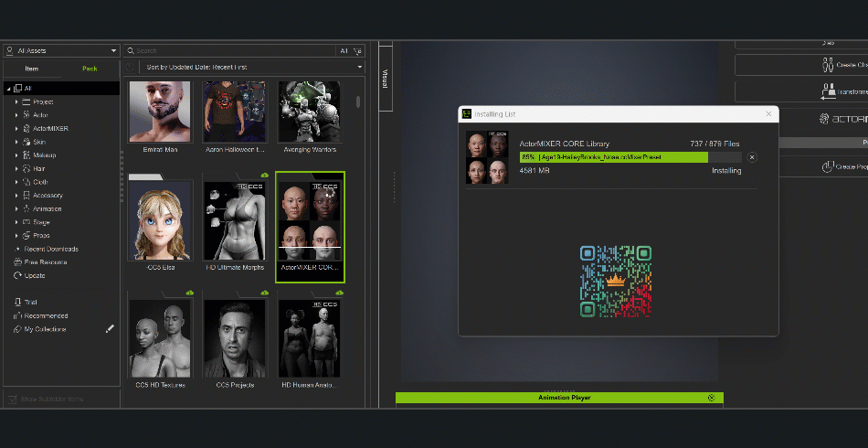Open the All Assets dropdown
868x448 pixels.
tap(61, 51)
